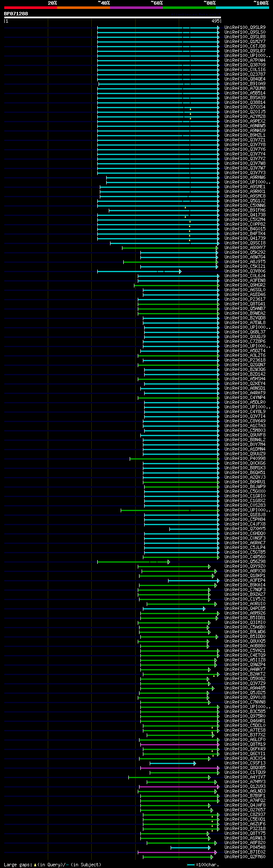
Task: Select hit label UniRef100_C4YNP4
Action: point(245,398)
